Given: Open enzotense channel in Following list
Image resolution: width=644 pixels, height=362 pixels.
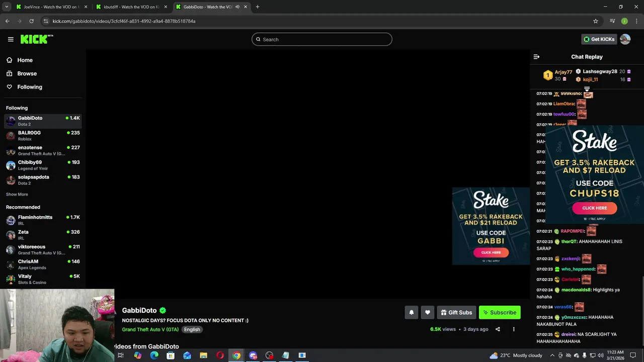Looking at the screenshot, I should [x=43, y=150].
